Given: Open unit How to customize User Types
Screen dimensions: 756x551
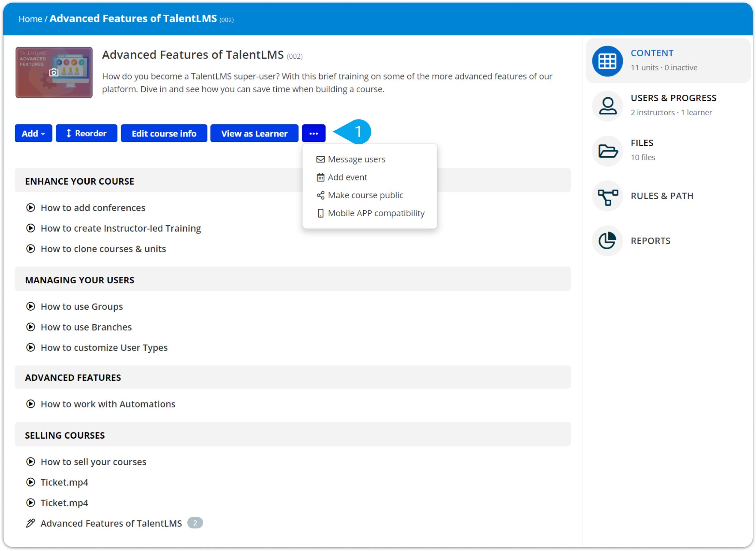Looking at the screenshot, I should click(104, 348).
